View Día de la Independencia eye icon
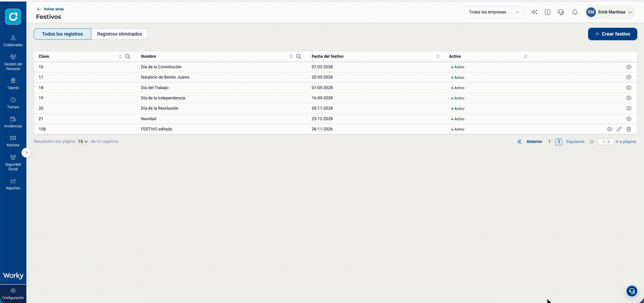This screenshot has height=303, width=644. (x=629, y=98)
